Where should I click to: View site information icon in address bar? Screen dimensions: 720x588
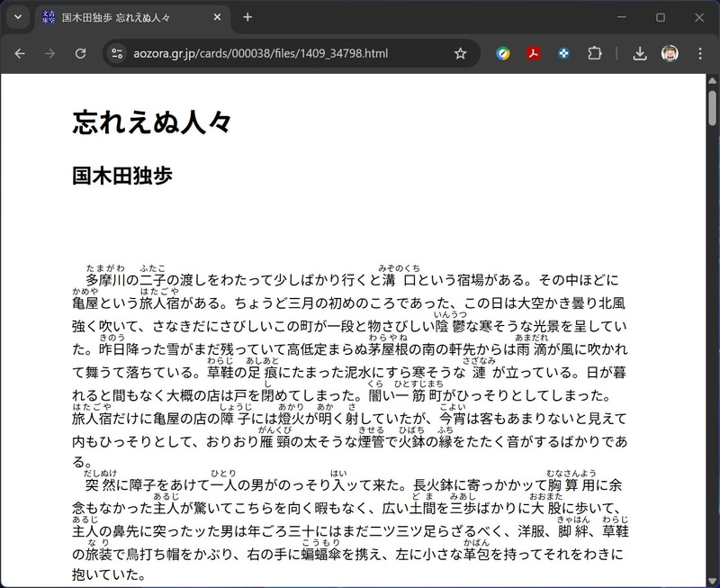[x=117, y=54]
